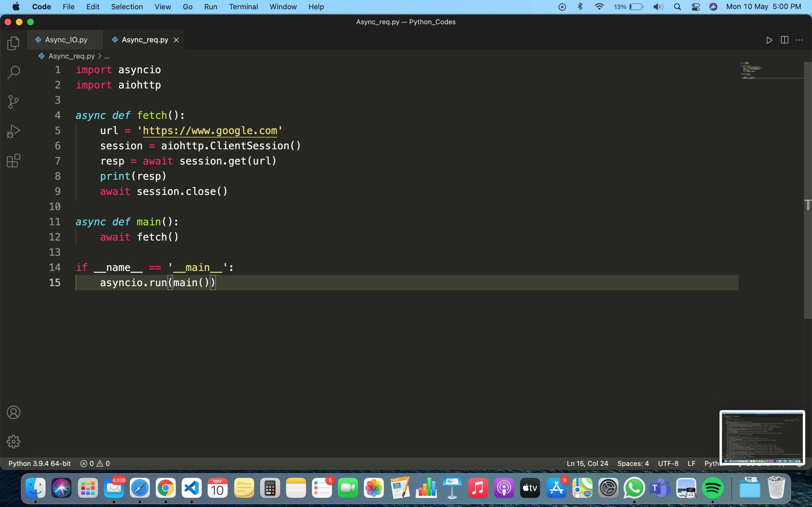Open the google.com URL link in code
812x507 pixels.
click(x=210, y=130)
